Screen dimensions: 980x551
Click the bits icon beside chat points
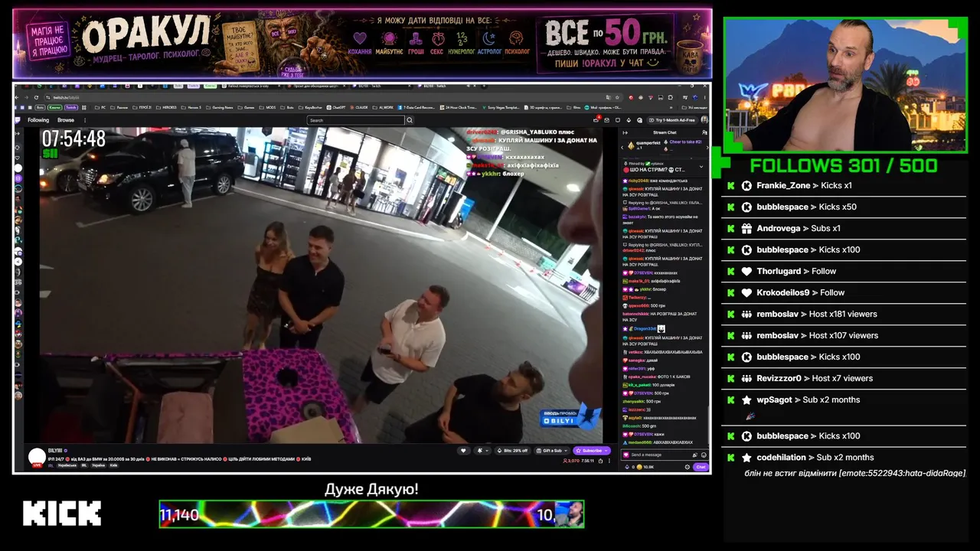pyautogui.click(x=627, y=467)
